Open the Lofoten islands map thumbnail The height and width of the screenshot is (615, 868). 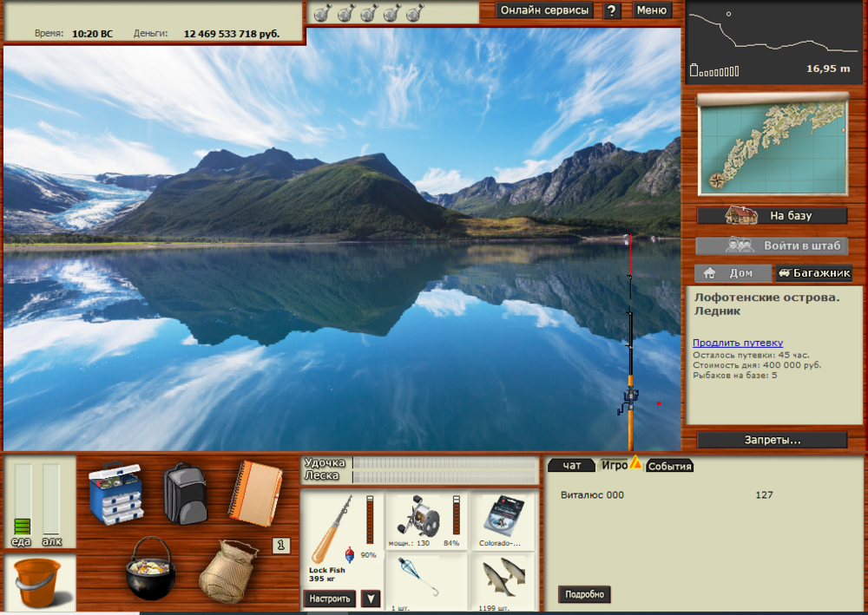pyautogui.click(x=773, y=144)
